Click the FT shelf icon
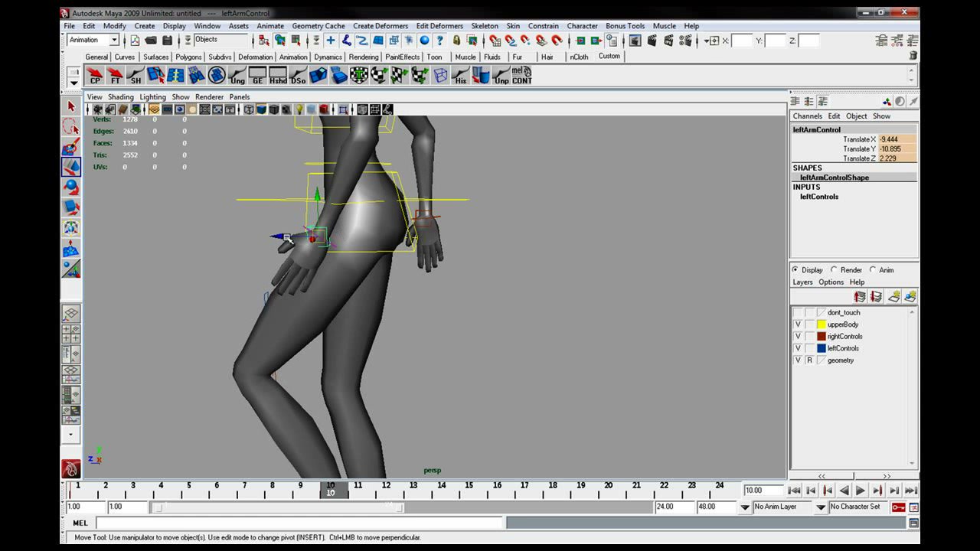 click(116, 75)
